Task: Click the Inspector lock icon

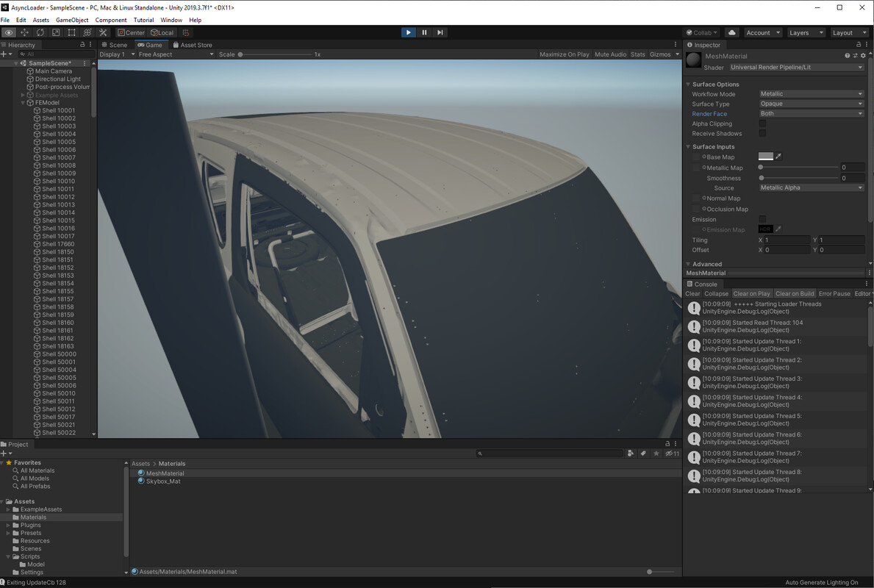Action: pyautogui.click(x=857, y=45)
